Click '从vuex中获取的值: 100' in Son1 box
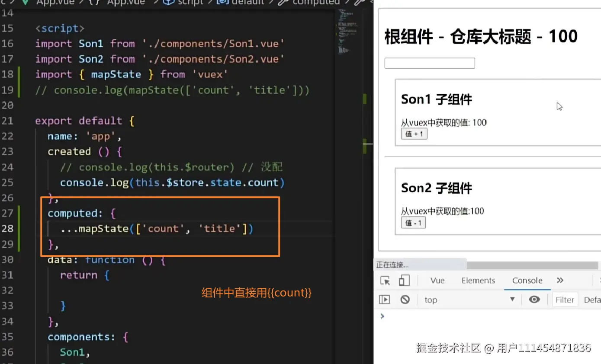601x364 pixels. [444, 122]
